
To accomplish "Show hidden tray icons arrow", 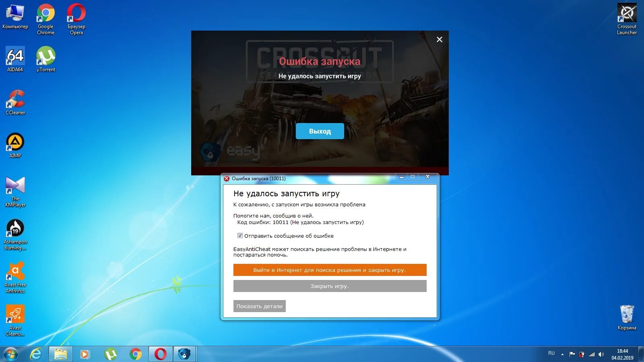I will 562,354.
